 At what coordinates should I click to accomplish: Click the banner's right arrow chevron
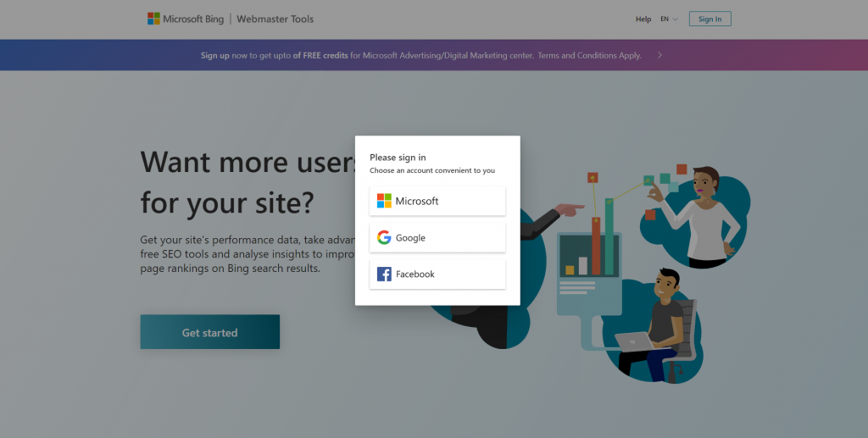click(x=659, y=55)
